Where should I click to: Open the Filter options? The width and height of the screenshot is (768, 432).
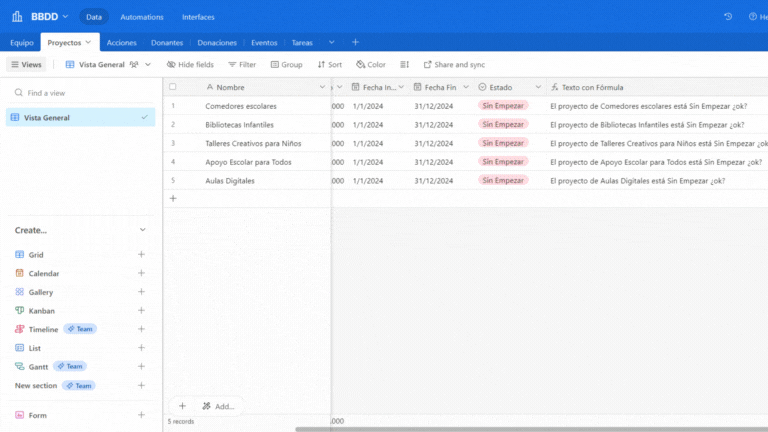tap(242, 65)
